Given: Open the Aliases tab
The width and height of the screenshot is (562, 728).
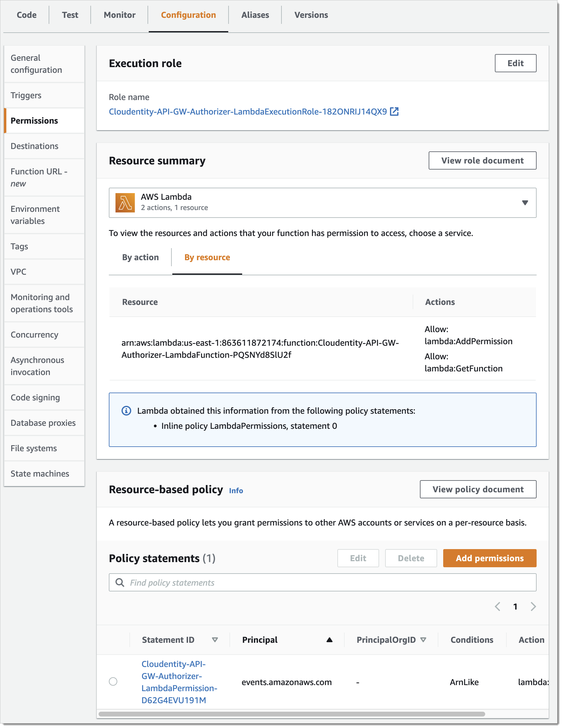Looking at the screenshot, I should point(255,15).
